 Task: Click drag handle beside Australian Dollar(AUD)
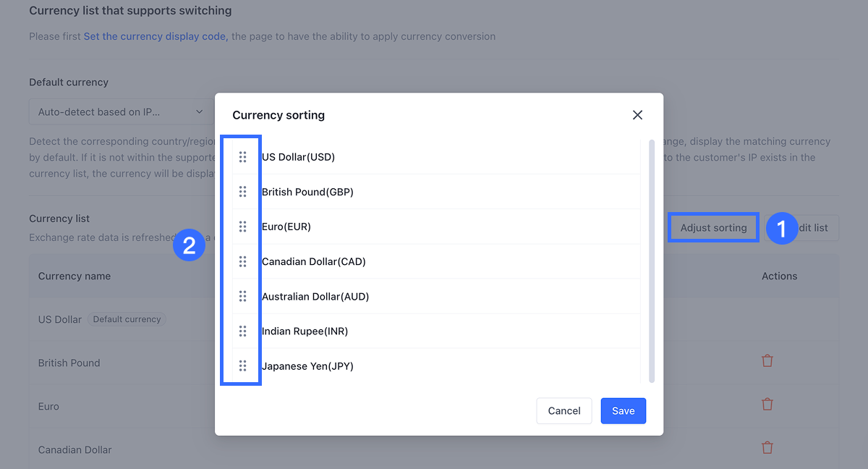click(243, 296)
